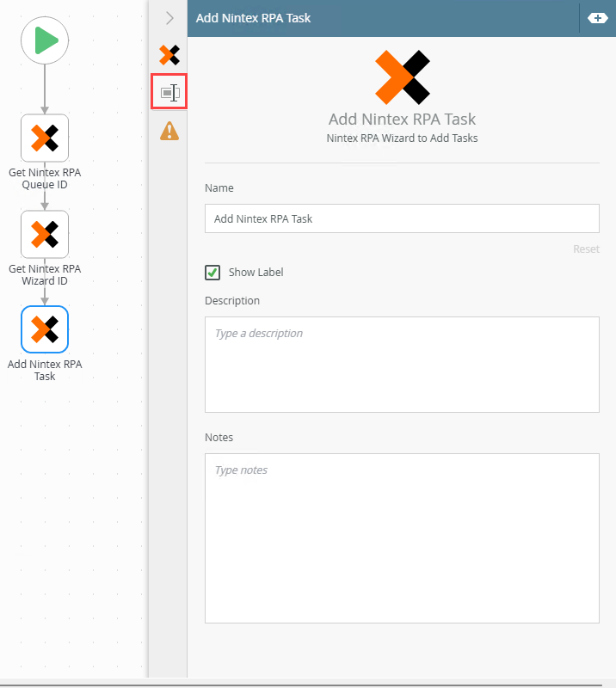The width and height of the screenshot is (616, 688).
Task: Click the Reset link under Name
Action: point(586,249)
